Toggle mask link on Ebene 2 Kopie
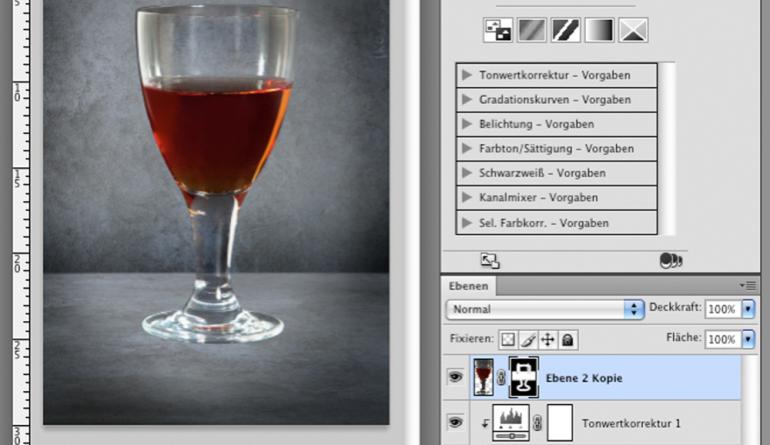 501,378
